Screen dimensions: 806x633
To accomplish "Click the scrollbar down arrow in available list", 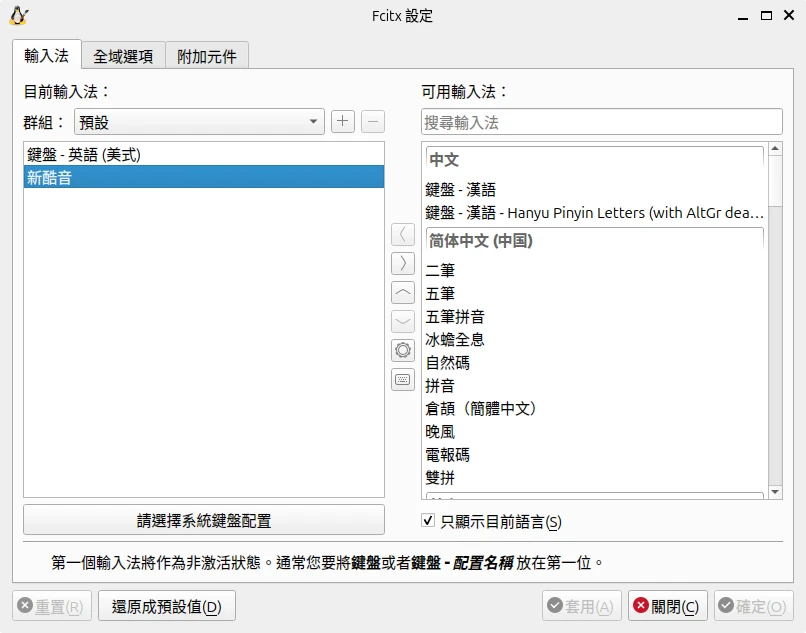I will click(x=775, y=492).
